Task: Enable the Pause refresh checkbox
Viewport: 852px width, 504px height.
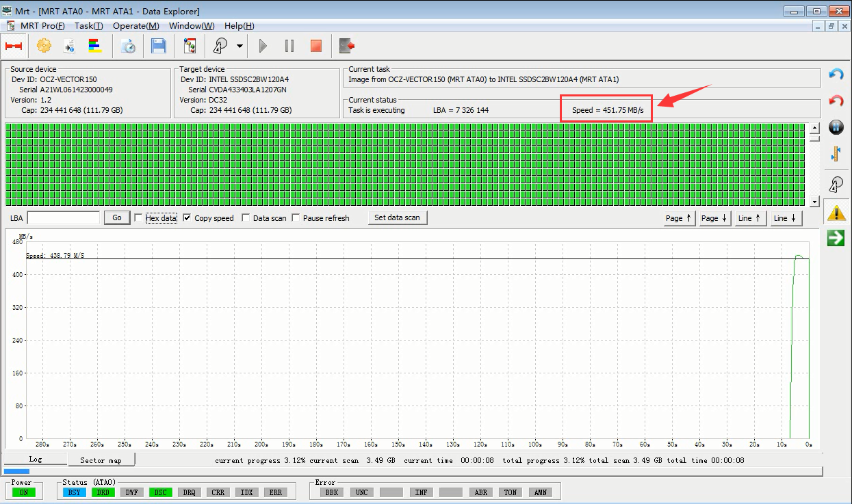Action: pos(296,218)
